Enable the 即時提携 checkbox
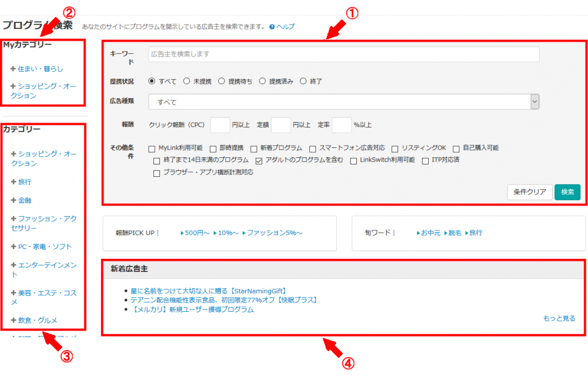588x377 pixels. click(x=213, y=149)
